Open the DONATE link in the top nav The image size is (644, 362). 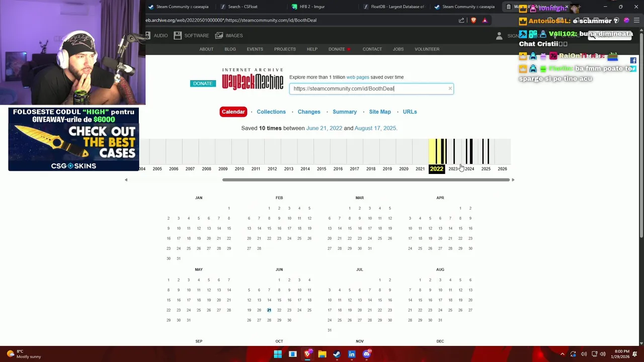coord(337,49)
